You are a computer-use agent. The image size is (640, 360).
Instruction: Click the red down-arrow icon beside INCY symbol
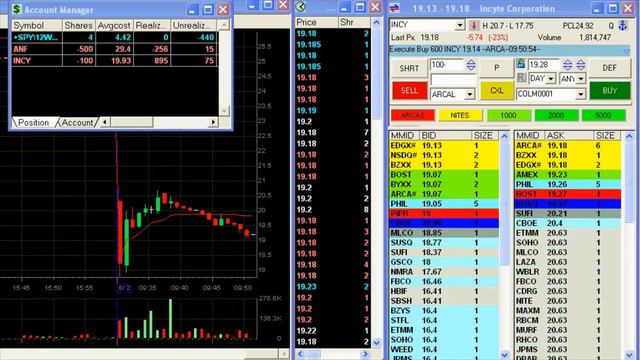coord(474,26)
